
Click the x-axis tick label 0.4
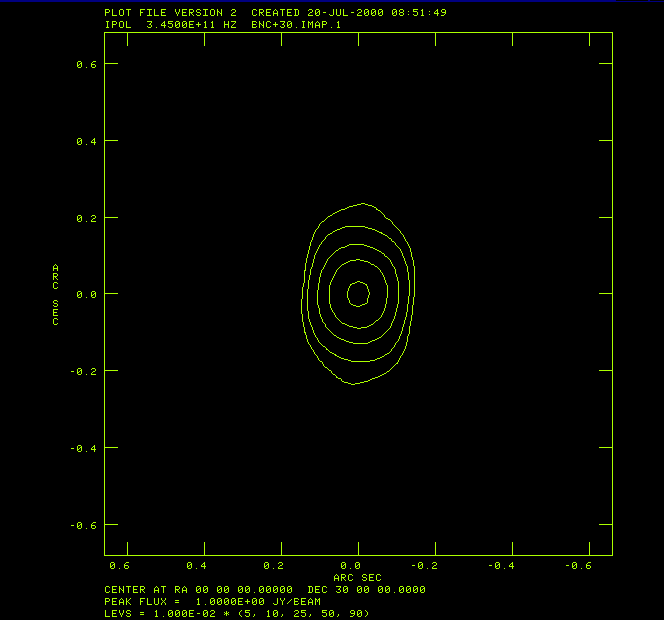pos(196,566)
